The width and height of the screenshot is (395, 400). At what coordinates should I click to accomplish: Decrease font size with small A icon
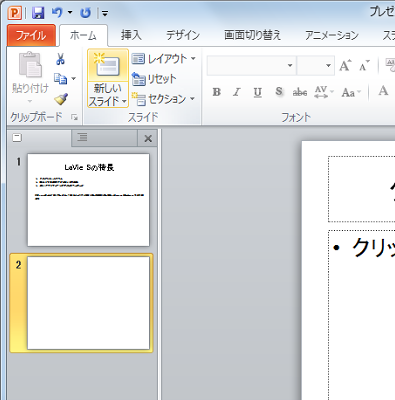click(x=364, y=65)
